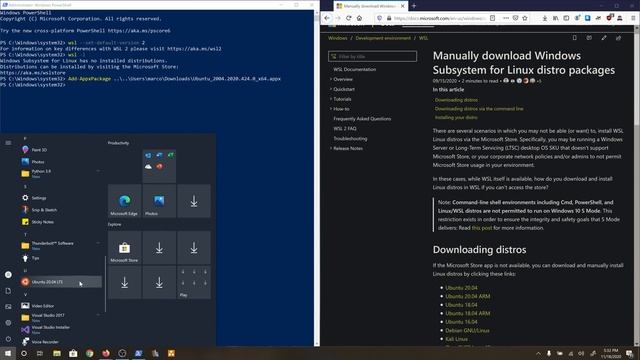Reload the page in Firefox

pyautogui.click(x=349, y=18)
